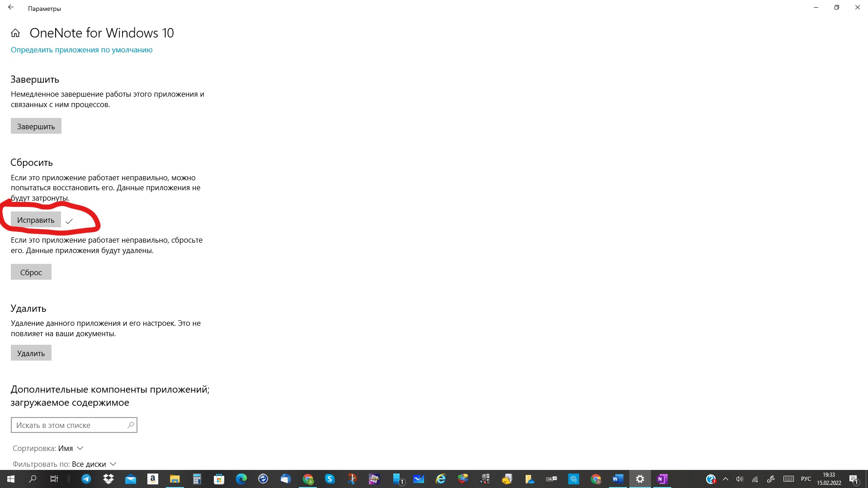This screenshot has width=868, height=488.
Task: Open Word from the taskbar
Action: click(x=618, y=479)
